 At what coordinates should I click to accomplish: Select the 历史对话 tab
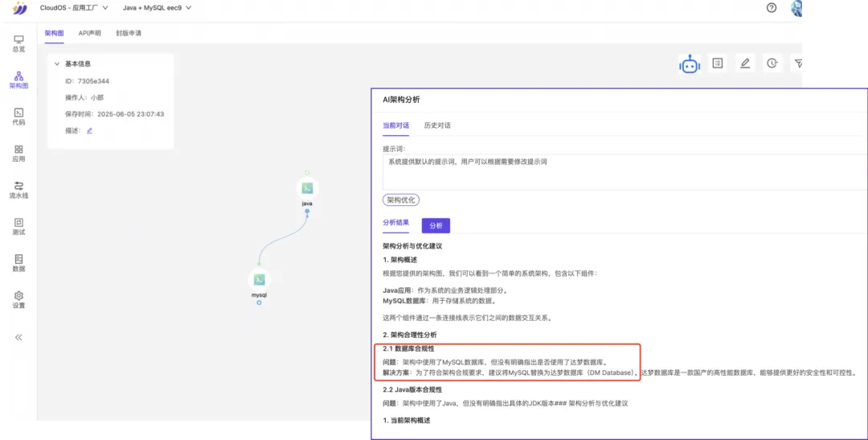click(437, 125)
